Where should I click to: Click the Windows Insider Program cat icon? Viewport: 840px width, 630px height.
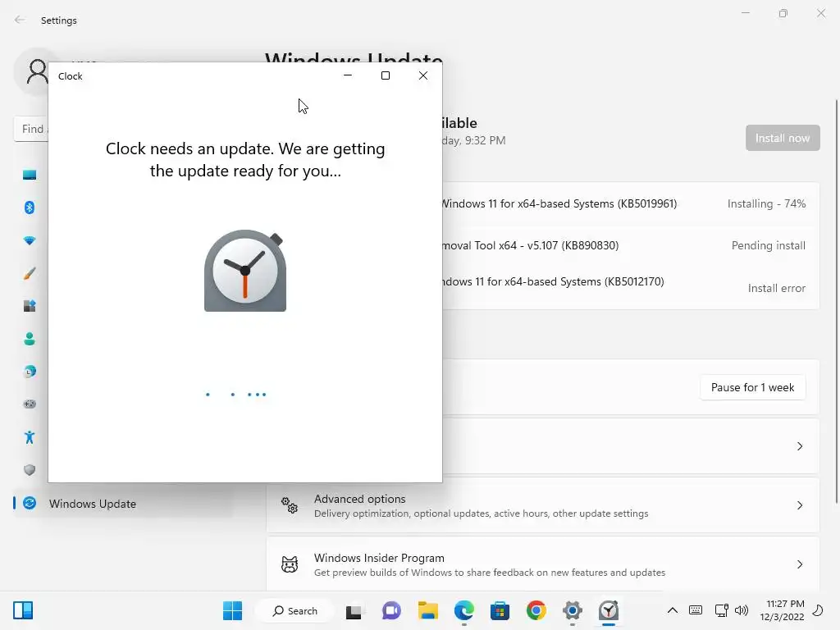click(290, 564)
